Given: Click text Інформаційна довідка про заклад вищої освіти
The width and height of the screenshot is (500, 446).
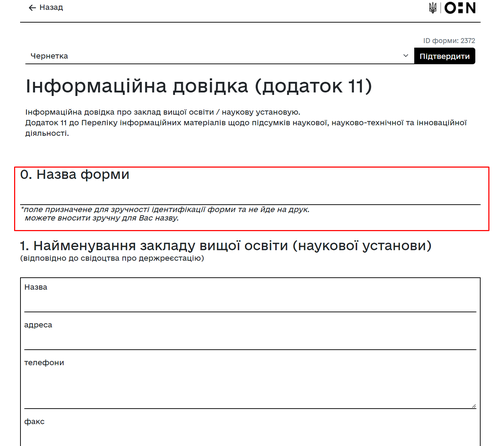Looking at the screenshot, I should [163, 112].
